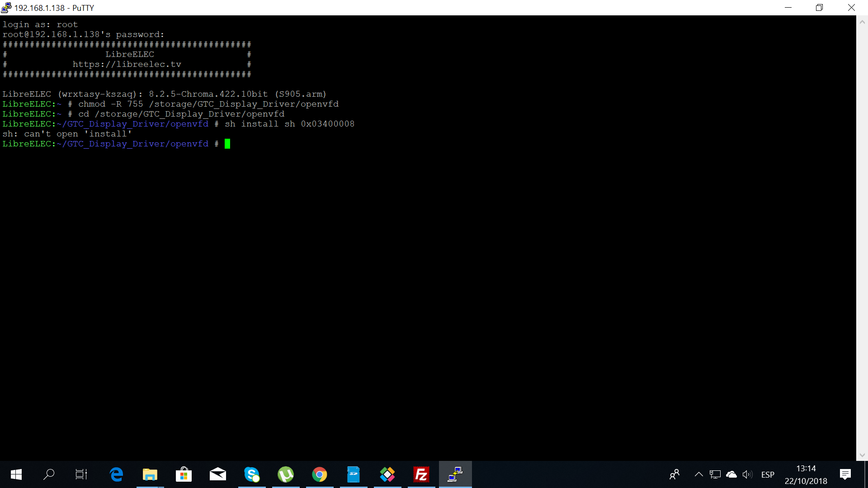Launch Microsoft Edge from taskbar

[116, 474]
